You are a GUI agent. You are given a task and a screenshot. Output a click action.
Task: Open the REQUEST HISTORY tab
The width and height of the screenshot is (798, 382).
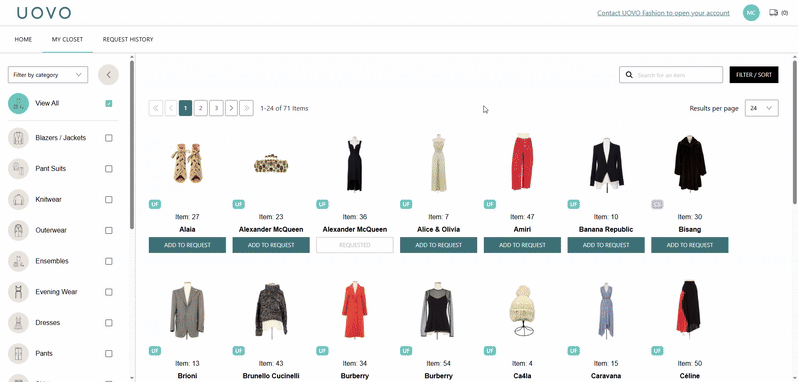click(128, 39)
